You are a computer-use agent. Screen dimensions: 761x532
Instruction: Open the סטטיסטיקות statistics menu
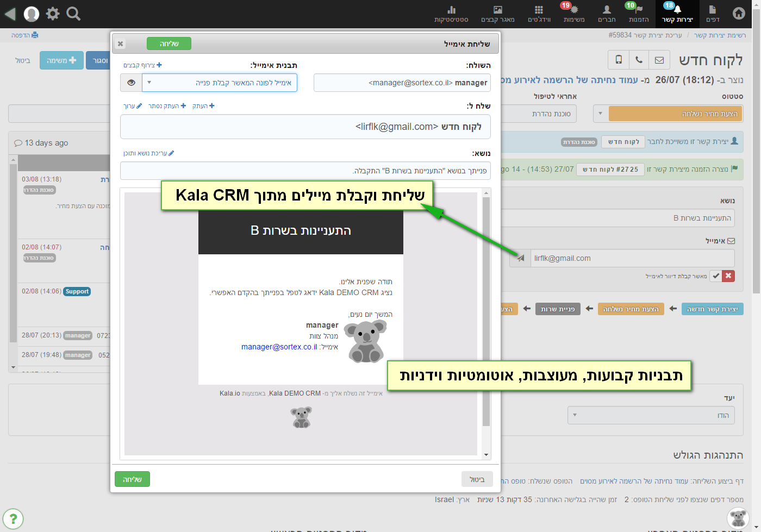point(451,14)
